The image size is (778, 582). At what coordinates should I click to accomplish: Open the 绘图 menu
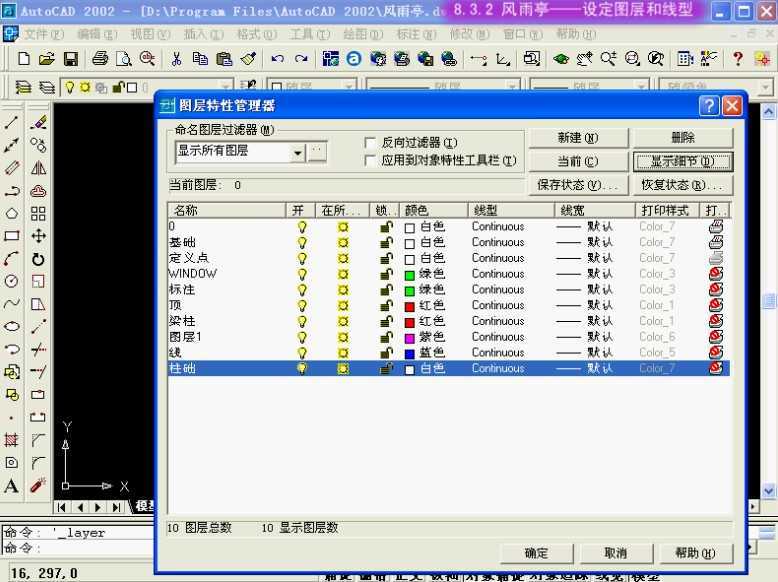click(362, 34)
